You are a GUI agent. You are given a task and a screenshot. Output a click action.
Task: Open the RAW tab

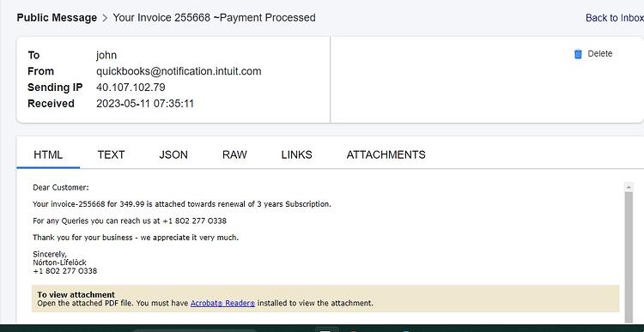click(234, 154)
